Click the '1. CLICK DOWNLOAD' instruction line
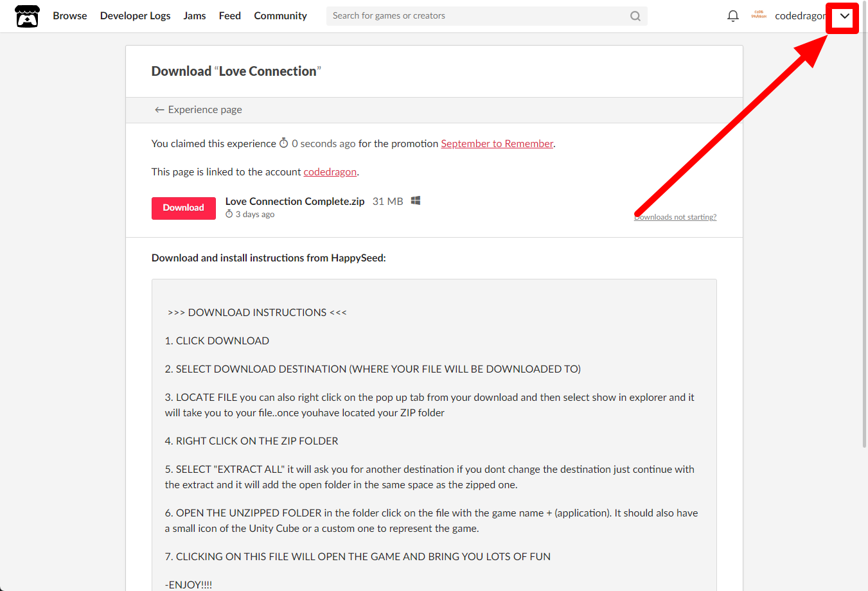The image size is (868, 591). (x=217, y=341)
